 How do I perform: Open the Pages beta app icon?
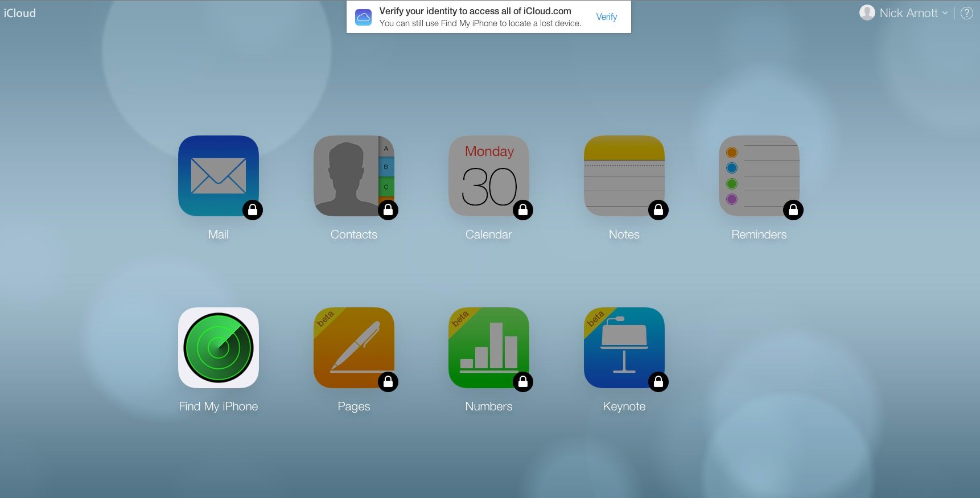coord(354,348)
